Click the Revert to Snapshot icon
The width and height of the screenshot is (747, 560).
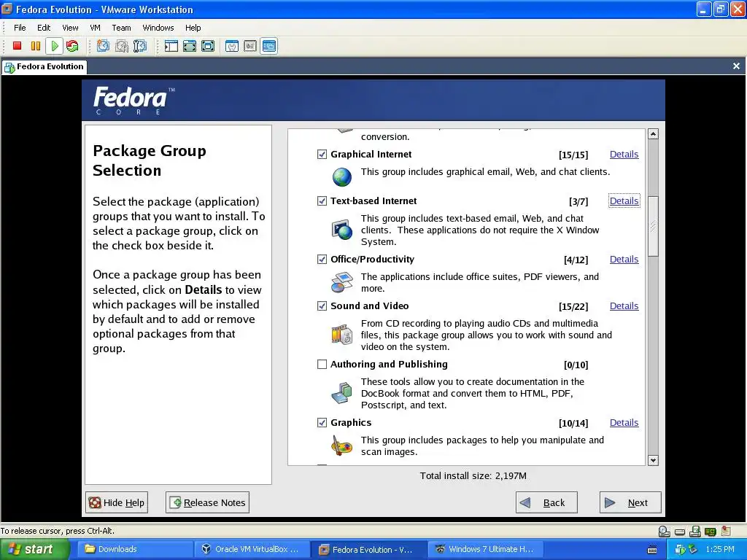tap(122, 46)
